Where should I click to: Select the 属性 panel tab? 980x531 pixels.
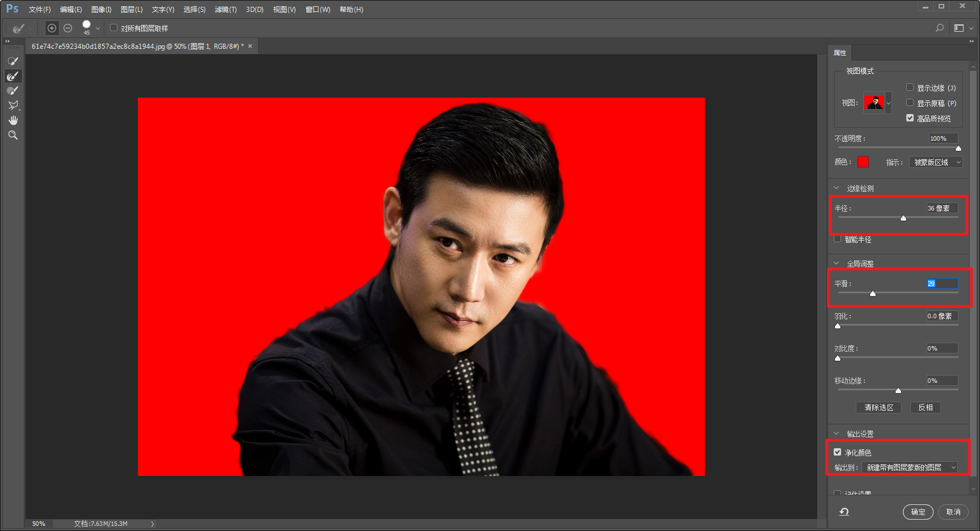click(x=840, y=53)
